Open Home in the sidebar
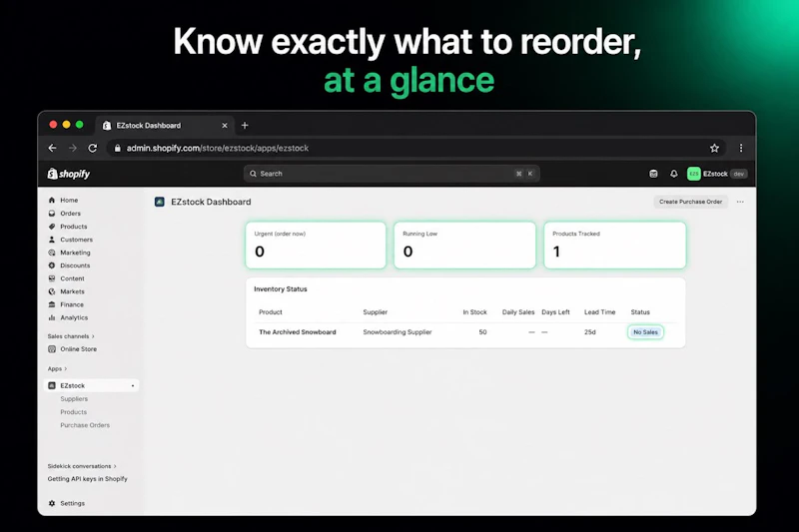Viewport: 799px width, 532px height. pyautogui.click(x=69, y=200)
